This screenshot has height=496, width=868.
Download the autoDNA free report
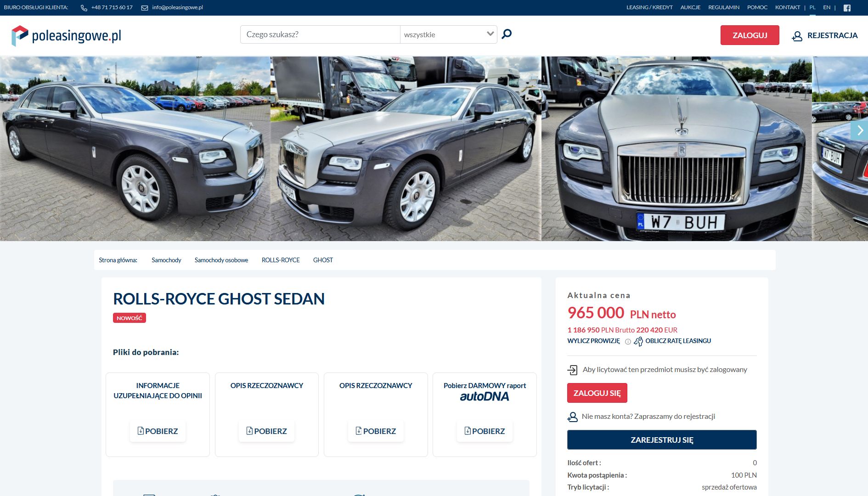pyautogui.click(x=485, y=431)
